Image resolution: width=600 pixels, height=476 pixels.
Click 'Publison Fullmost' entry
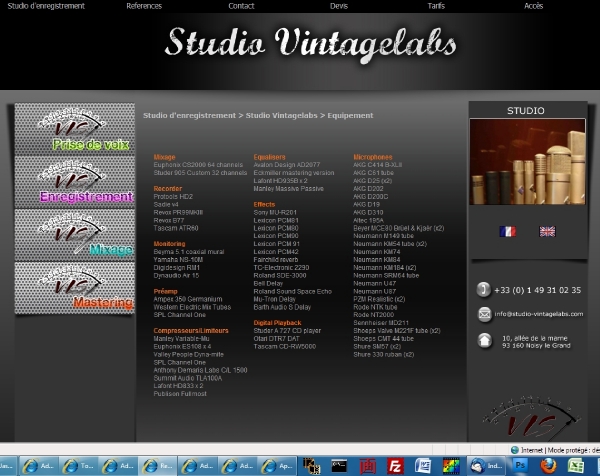pos(180,394)
